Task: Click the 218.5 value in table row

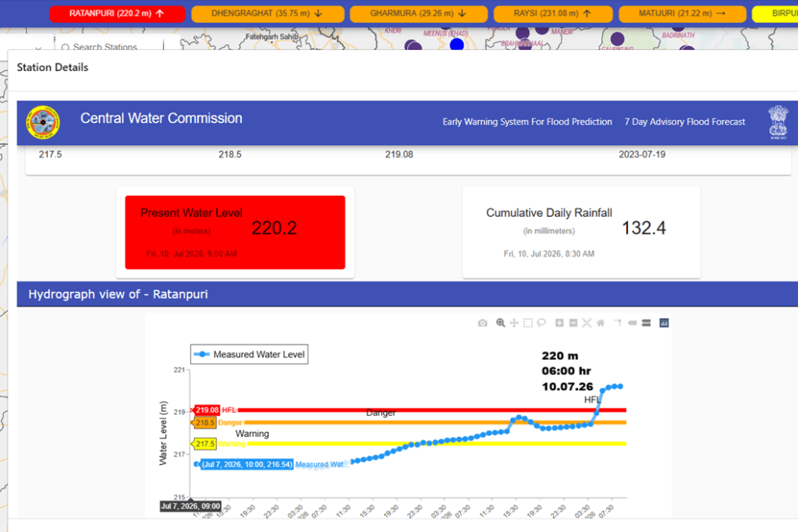Action: (230, 154)
